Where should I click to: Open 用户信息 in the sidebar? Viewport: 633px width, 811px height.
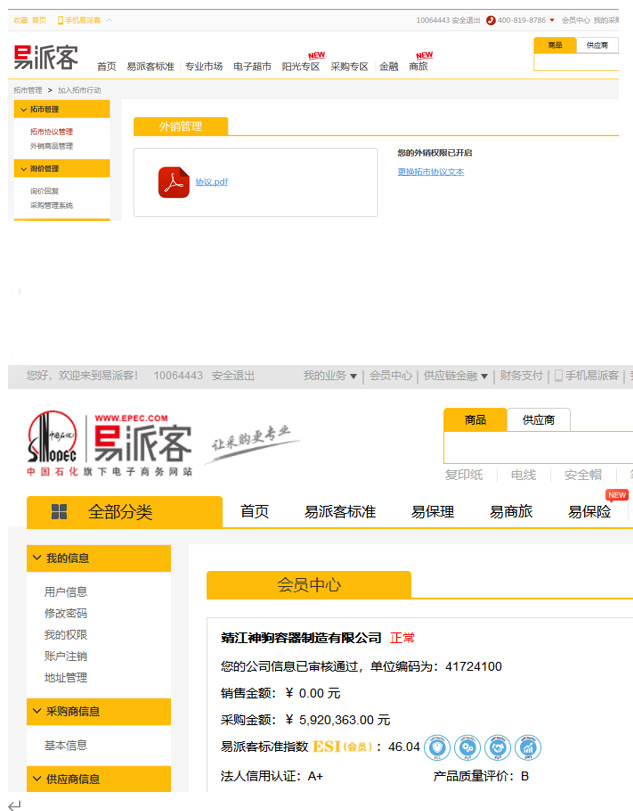pyautogui.click(x=66, y=592)
